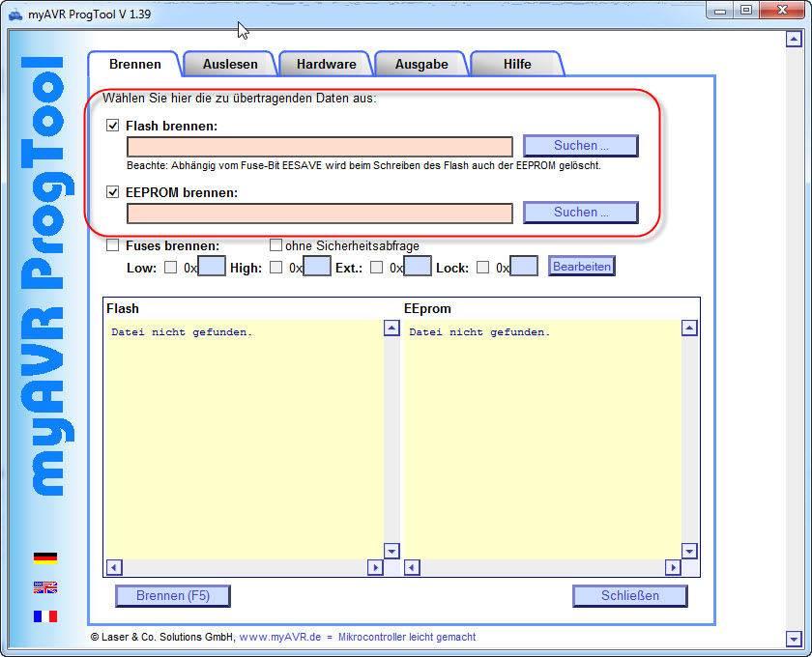Enable the Lock fuse checkbox
Viewport: 812px width, 657px height.
pyautogui.click(x=482, y=268)
